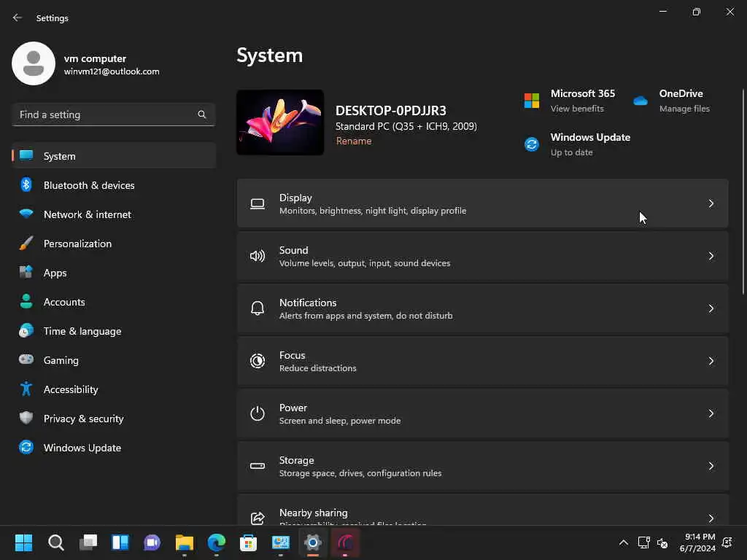Click the Sound speaker icon
Image resolution: width=747 pixels, height=560 pixels.
(258, 256)
